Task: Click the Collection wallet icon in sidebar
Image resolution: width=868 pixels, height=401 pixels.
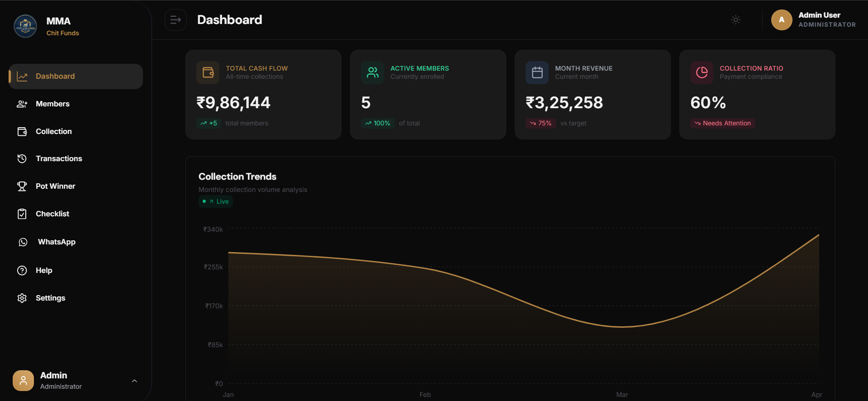Action: coord(22,132)
